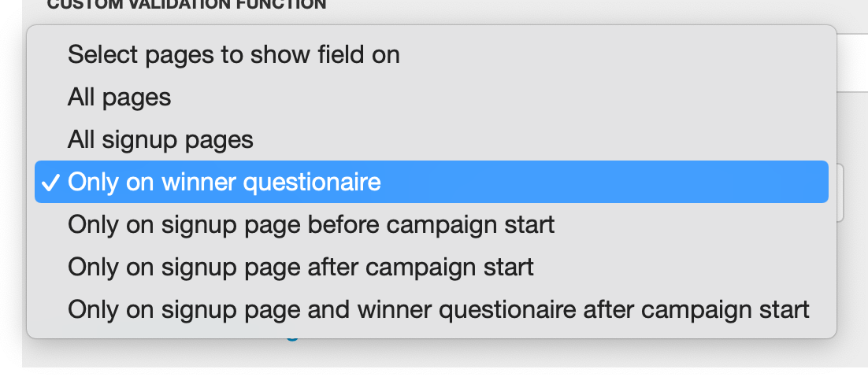The image size is (868, 384).
Task: Pick 'Only on winner questionaire' option
Action: click(x=224, y=183)
